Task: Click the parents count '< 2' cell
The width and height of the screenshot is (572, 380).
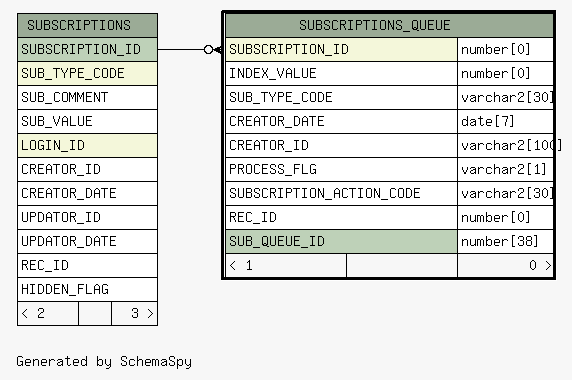Action: point(48,313)
